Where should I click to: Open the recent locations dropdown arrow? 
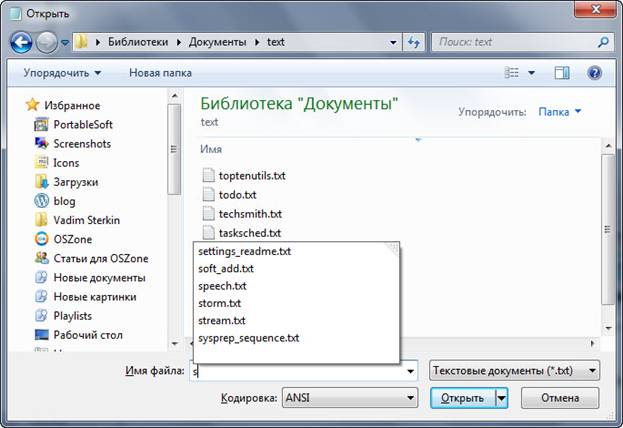coord(65,42)
